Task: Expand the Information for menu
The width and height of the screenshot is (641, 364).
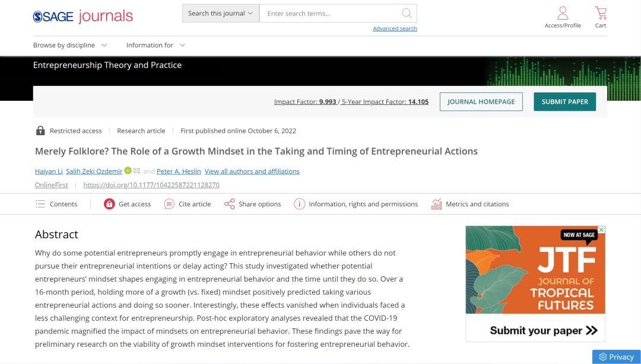Action: (156, 45)
